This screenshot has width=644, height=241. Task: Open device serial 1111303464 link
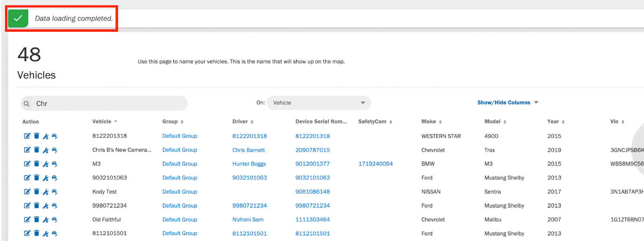coord(312,220)
